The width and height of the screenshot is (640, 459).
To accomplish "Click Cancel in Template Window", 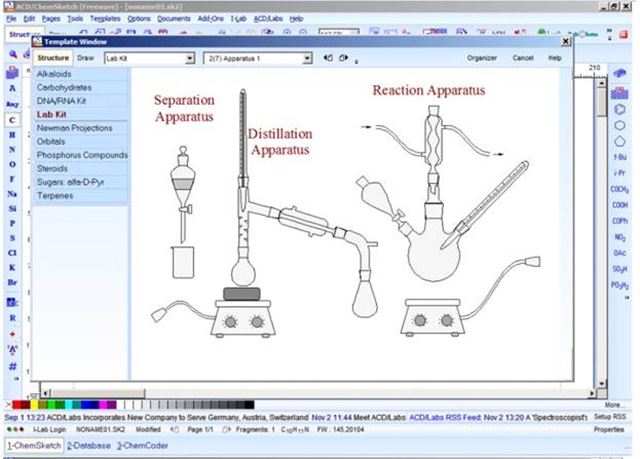I will pyautogui.click(x=523, y=58).
